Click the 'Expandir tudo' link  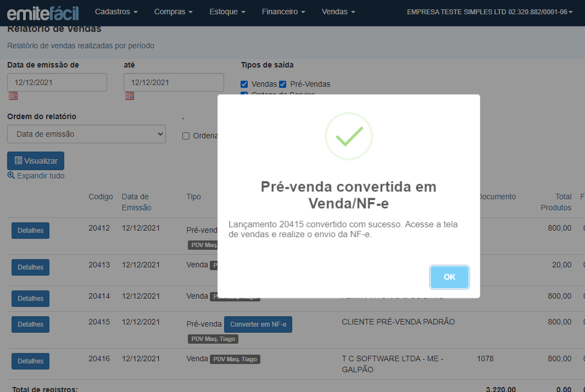click(x=41, y=176)
